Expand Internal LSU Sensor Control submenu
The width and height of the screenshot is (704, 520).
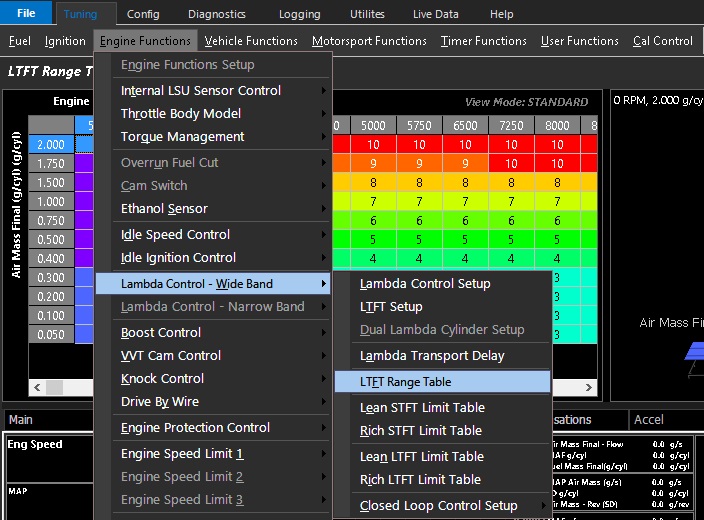(x=213, y=91)
